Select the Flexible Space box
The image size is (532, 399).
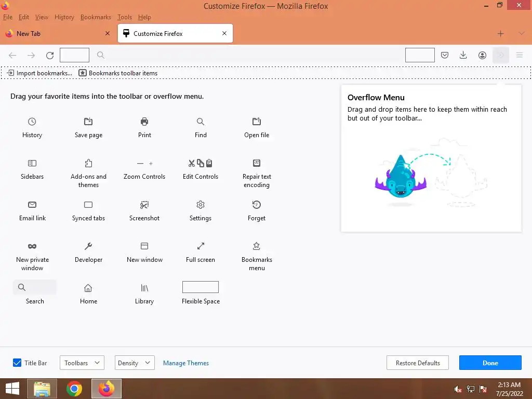(x=201, y=287)
